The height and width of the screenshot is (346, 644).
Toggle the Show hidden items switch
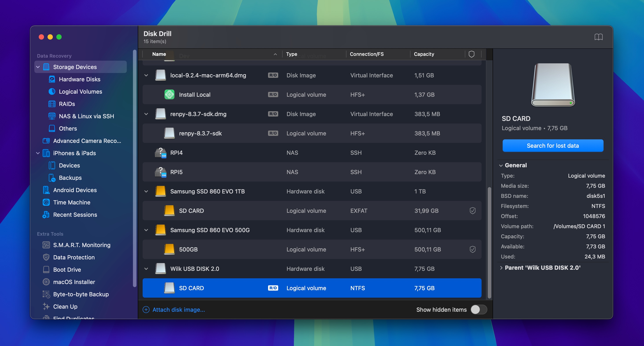[478, 310]
